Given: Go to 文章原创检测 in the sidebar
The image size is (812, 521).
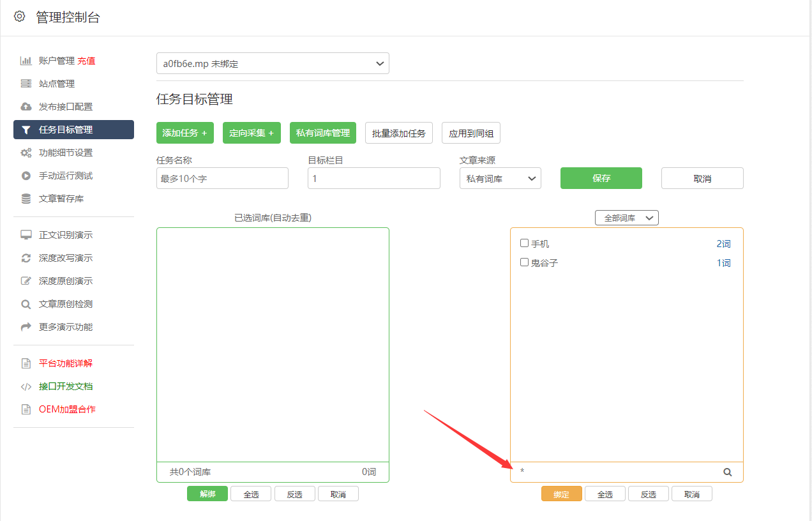Looking at the screenshot, I should click(65, 304).
